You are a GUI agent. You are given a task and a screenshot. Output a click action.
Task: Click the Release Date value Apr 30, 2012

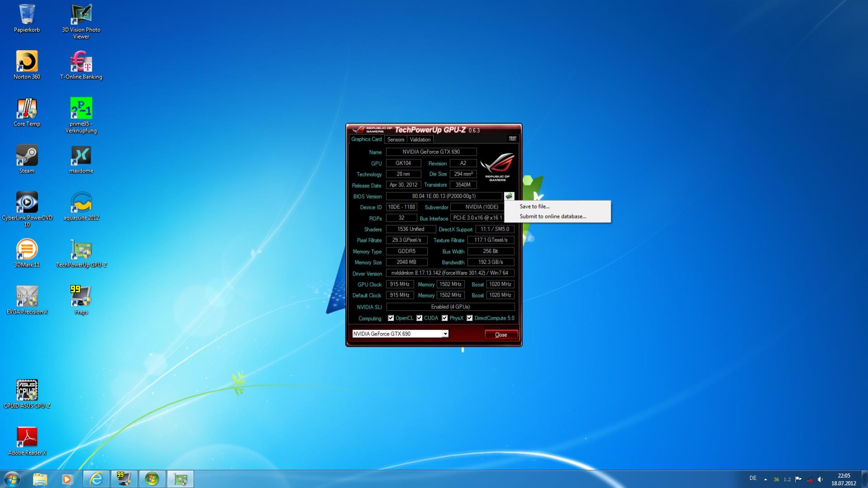click(403, 185)
